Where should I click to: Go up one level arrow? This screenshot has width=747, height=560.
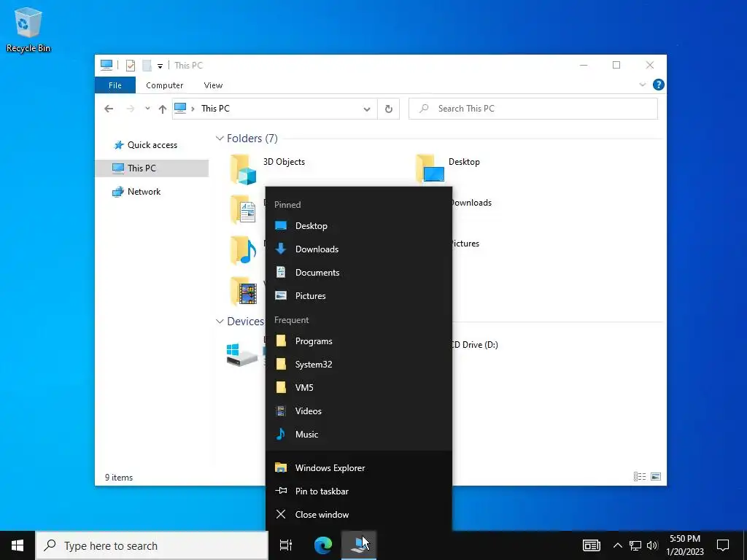(163, 109)
